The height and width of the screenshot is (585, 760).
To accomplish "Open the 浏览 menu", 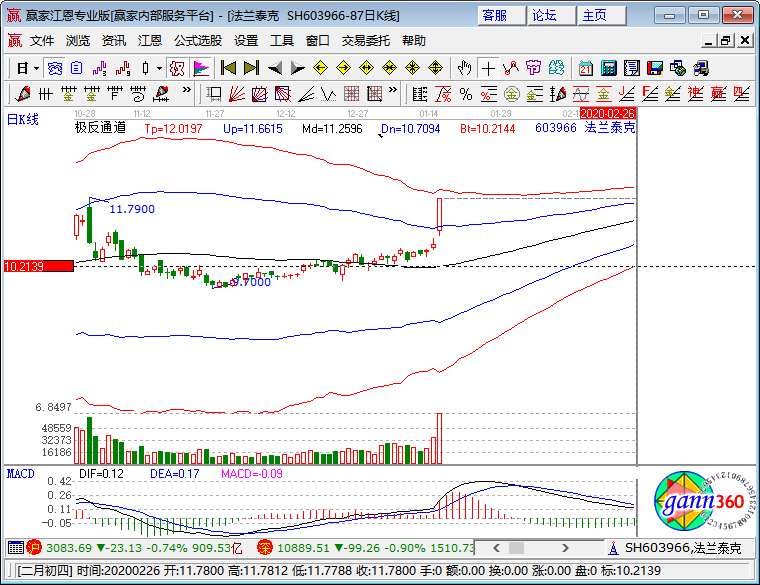I will (x=78, y=41).
